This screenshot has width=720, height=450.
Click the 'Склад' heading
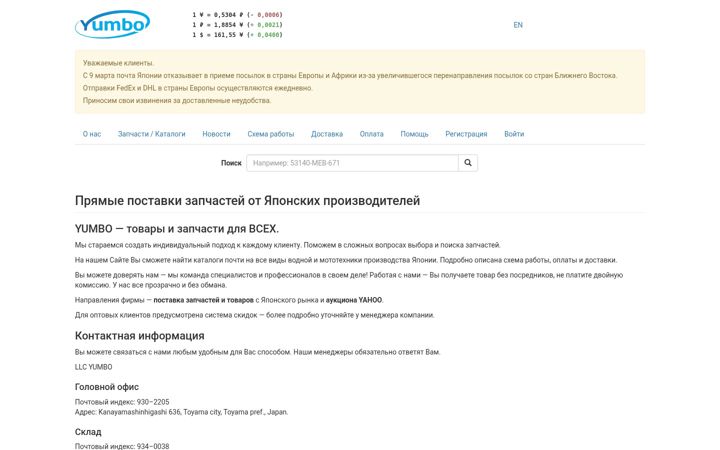click(x=88, y=432)
